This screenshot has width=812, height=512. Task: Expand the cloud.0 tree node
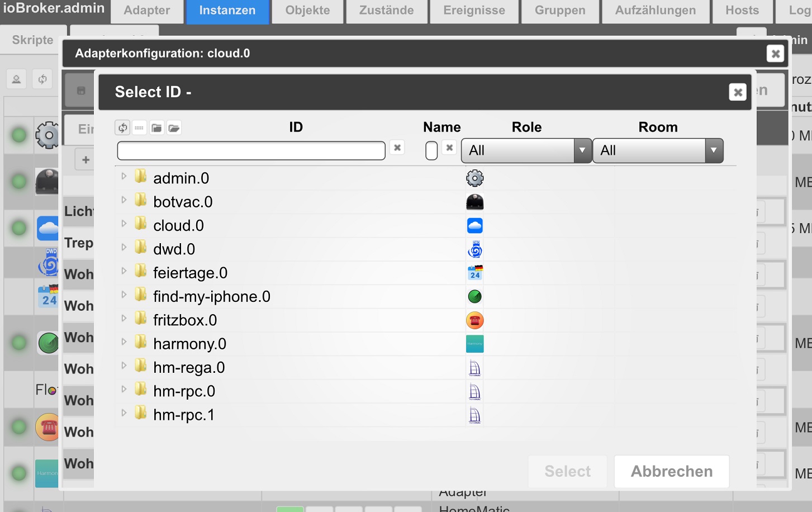click(124, 224)
